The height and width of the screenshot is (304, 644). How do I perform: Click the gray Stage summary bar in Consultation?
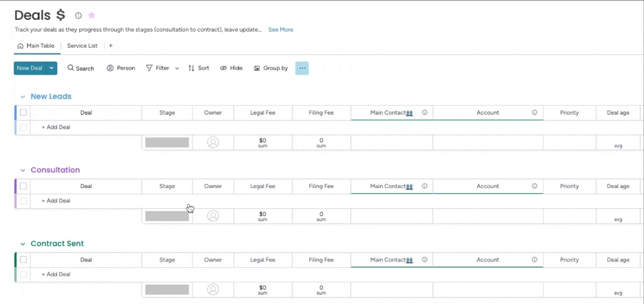pos(167,216)
